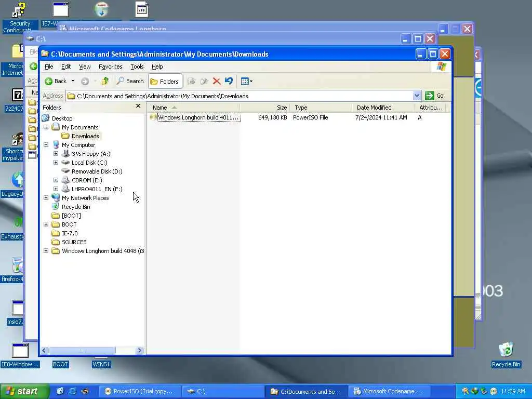This screenshot has height=399, width=532.
Task: Click the Up one level folder icon
Action: point(105,81)
